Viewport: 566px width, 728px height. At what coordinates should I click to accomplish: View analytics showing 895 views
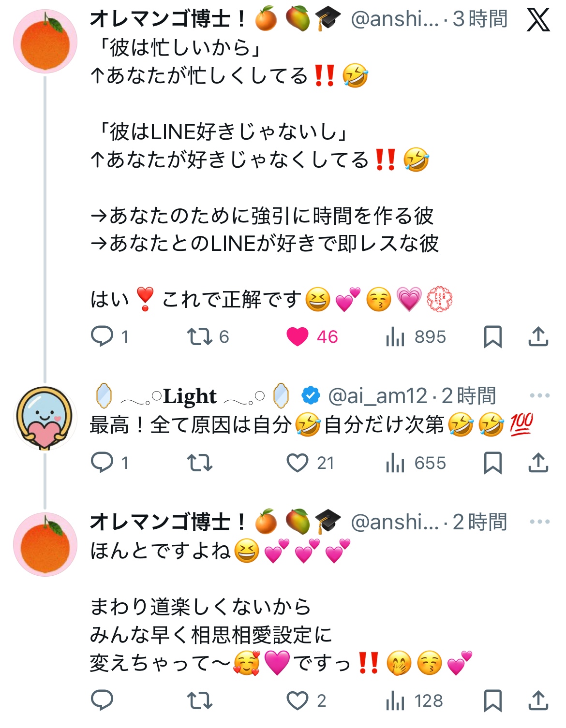395,336
